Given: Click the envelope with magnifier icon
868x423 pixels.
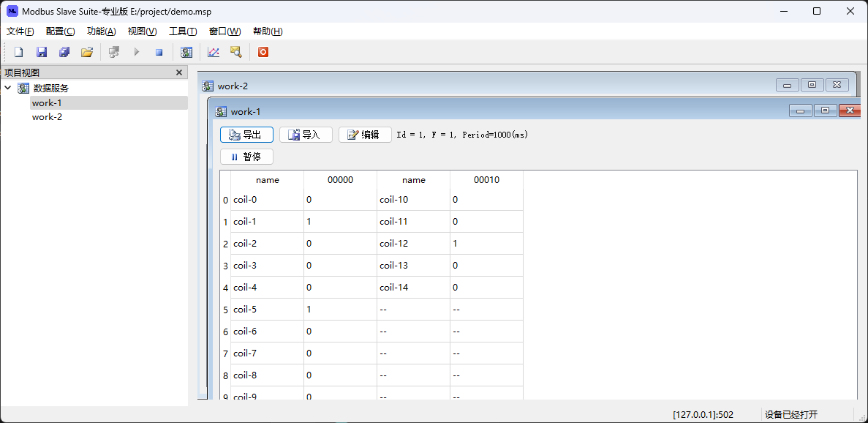Looking at the screenshot, I should pos(235,52).
